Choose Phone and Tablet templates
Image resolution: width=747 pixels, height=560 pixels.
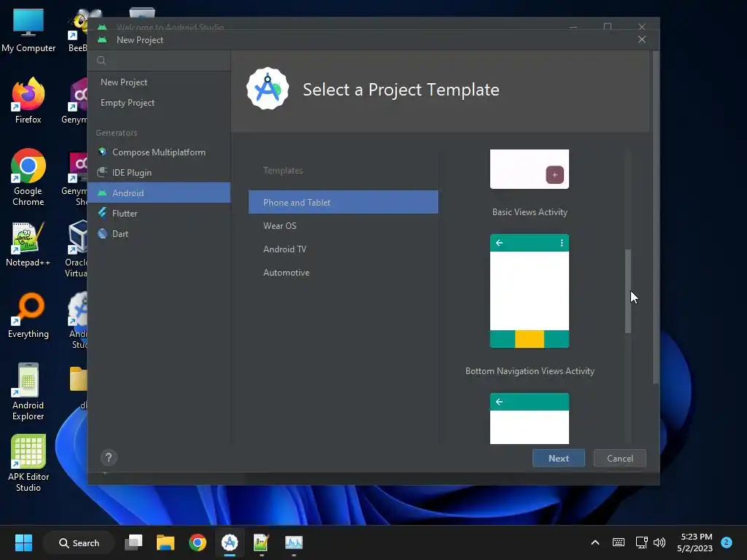tap(343, 203)
